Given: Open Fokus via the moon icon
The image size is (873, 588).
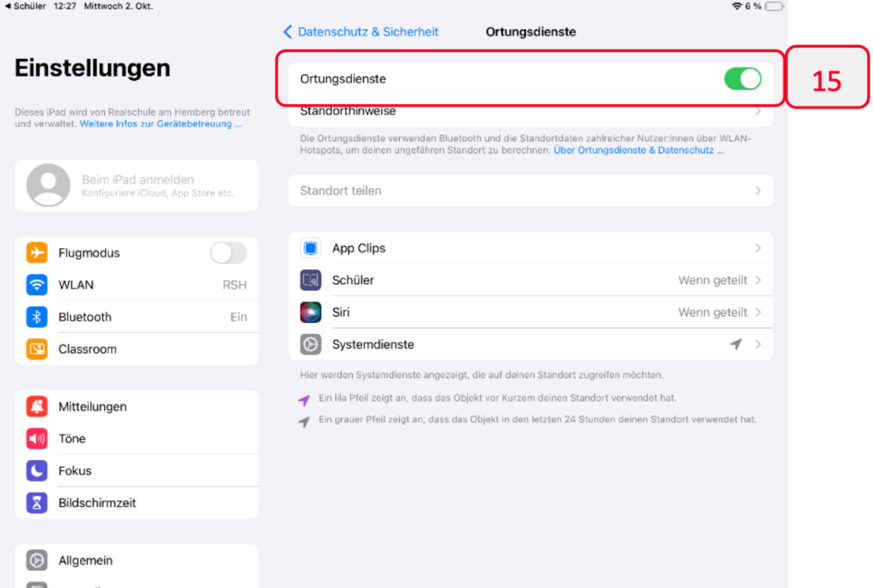Looking at the screenshot, I should click(x=37, y=470).
